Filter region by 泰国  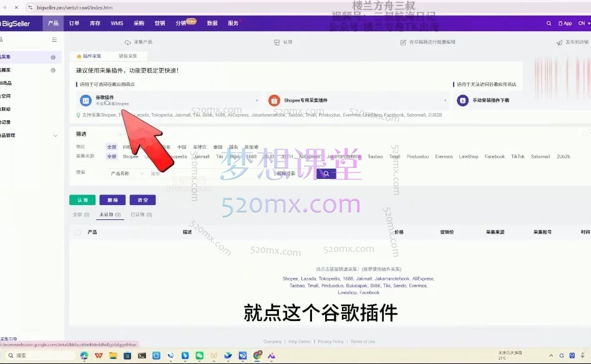[x=218, y=147]
